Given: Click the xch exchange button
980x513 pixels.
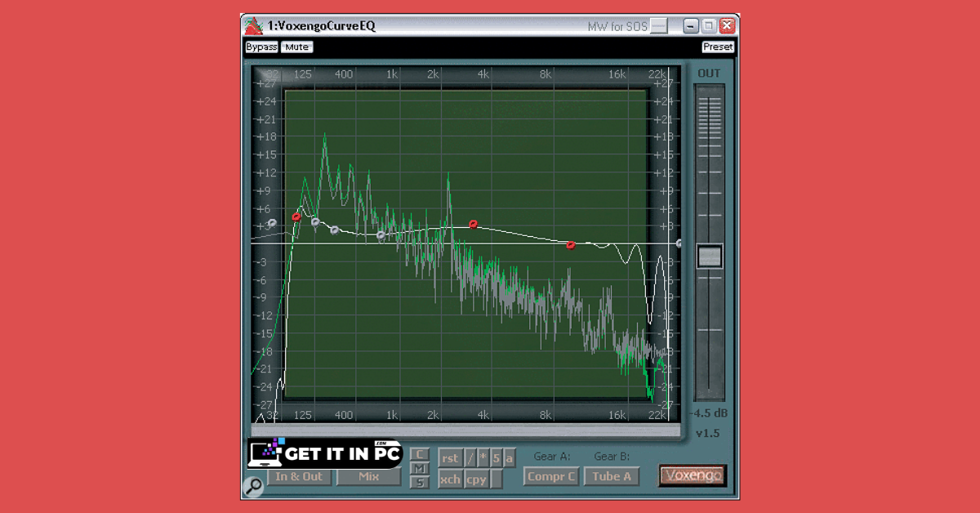Looking at the screenshot, I should [x=451, y=480].
